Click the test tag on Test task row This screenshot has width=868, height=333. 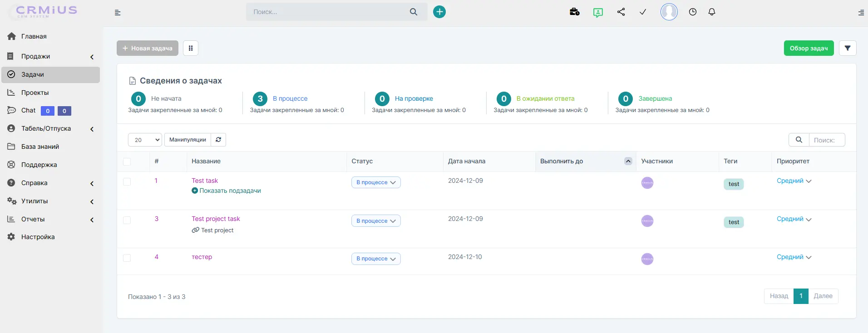pyautogui.click(x=734, y=184)
